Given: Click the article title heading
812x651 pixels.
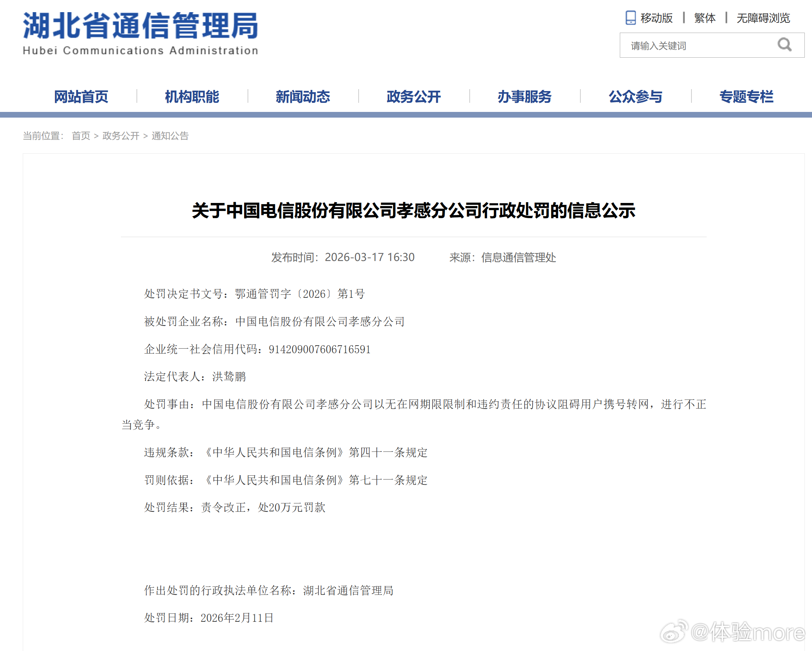Looking at the screenshot, I should 413,211.
